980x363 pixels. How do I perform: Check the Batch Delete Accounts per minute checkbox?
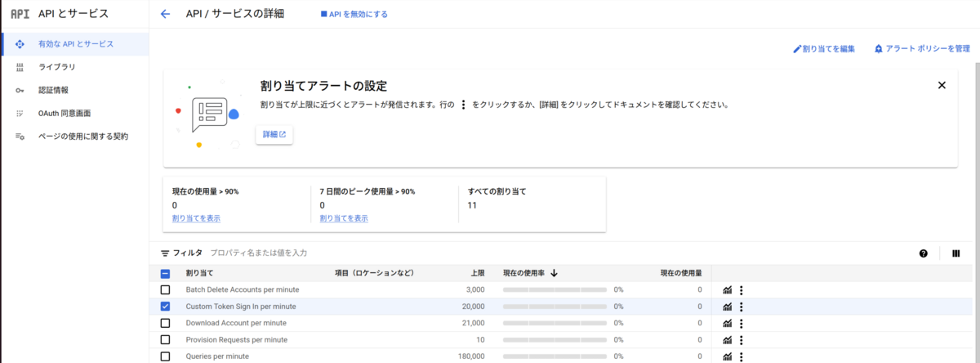[165, 290]
